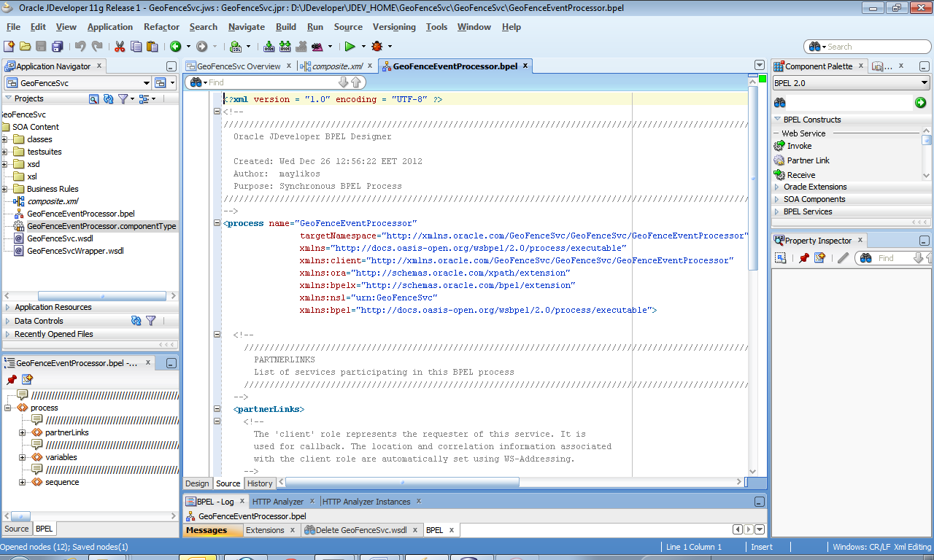Click the red pin icon in Structure panel
This screenshot has height=560, width=934.
12,379
